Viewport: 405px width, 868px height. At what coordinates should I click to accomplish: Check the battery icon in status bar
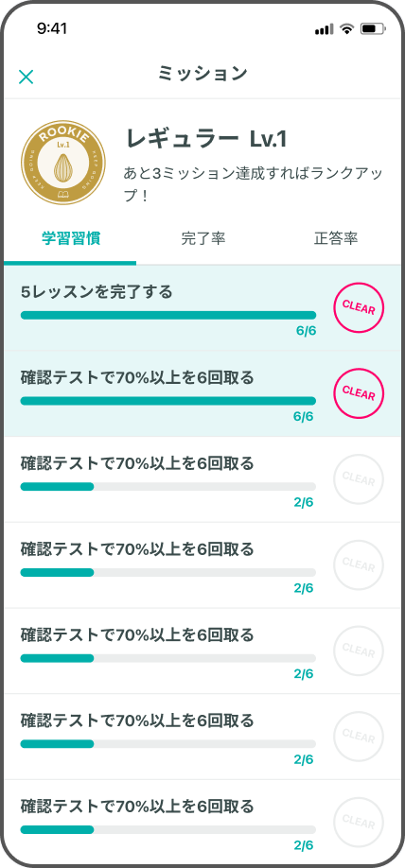tap(373, 28)
